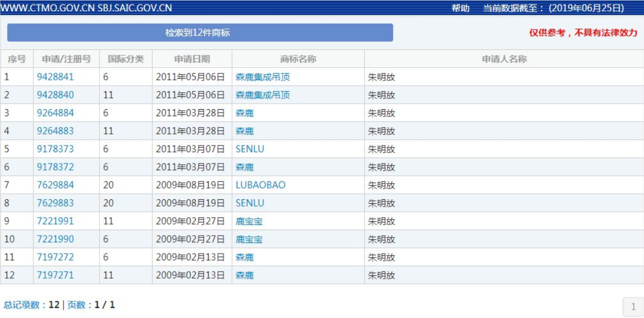This screenshot has height=318, width=644.
Task: Click the LUBAOBAO trademark link
Action: pyautogui.click(x=261, y=185)
